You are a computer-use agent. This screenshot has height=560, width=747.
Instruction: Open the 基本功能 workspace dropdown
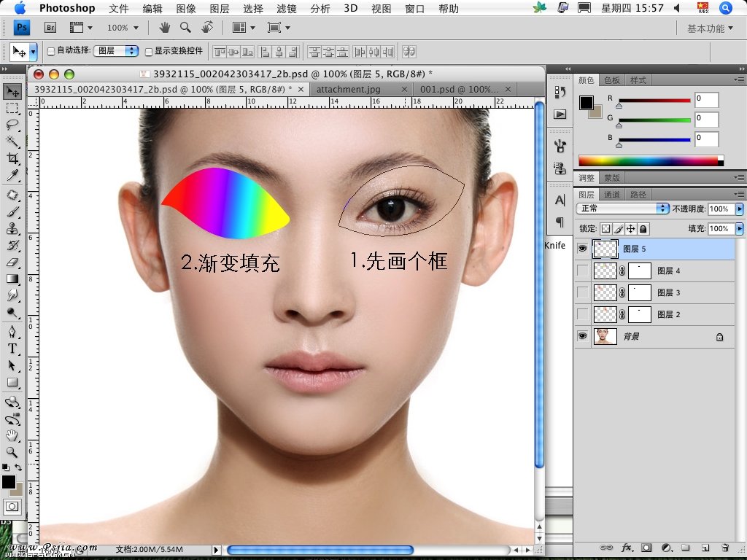710,28
